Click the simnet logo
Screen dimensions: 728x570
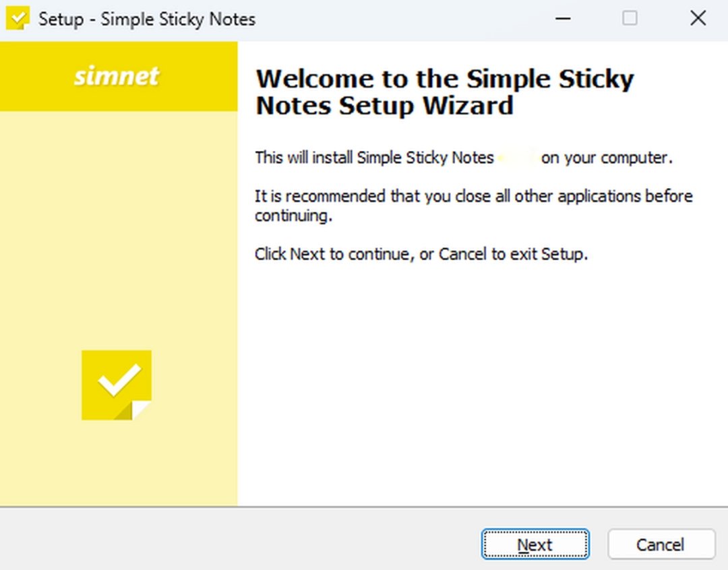(x=116, y=76)
